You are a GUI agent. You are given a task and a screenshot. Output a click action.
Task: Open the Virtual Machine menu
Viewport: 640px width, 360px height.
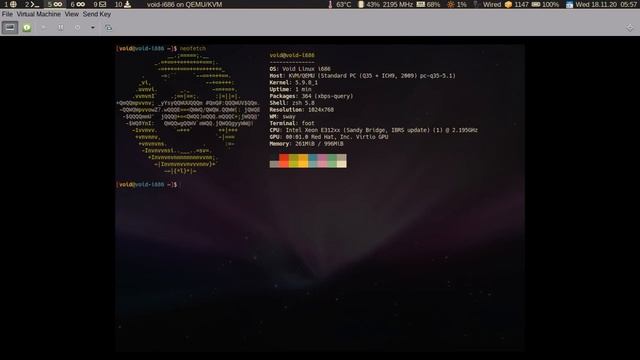click(38, 14)
